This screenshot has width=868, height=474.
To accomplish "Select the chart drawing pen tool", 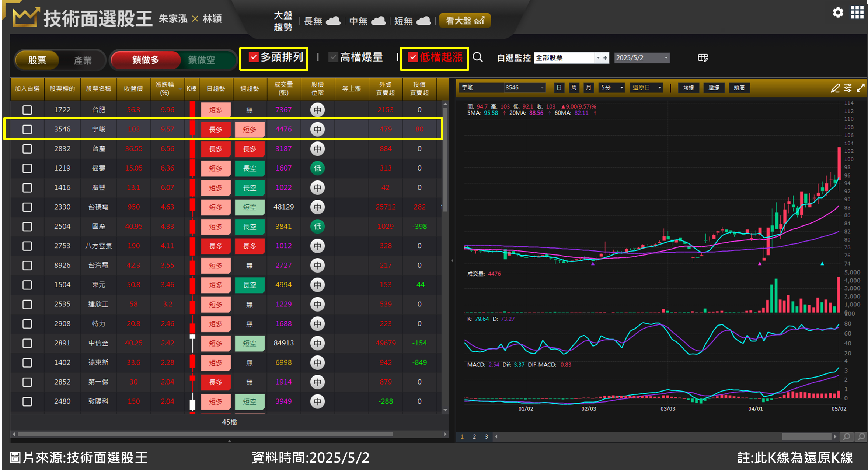I will tap(835, 88).
